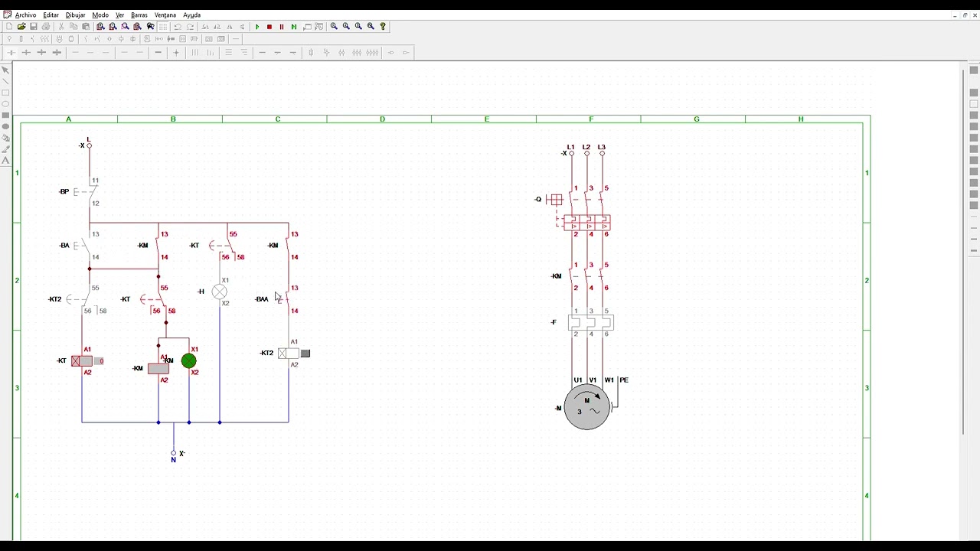
Task: Save the schematic with the diskette icon
Action: click(x=34, y=27)
